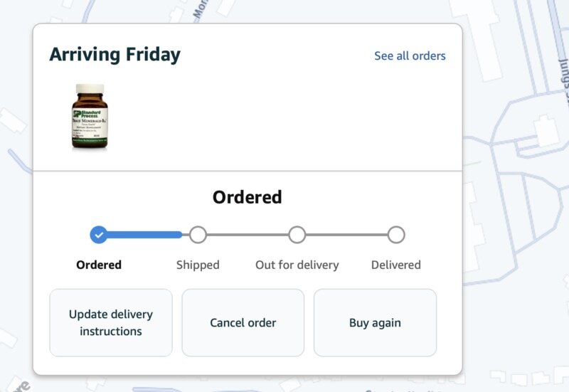Click the Arriving Friday heading
This screenshot has width=569, height=392.
point(115,55)
